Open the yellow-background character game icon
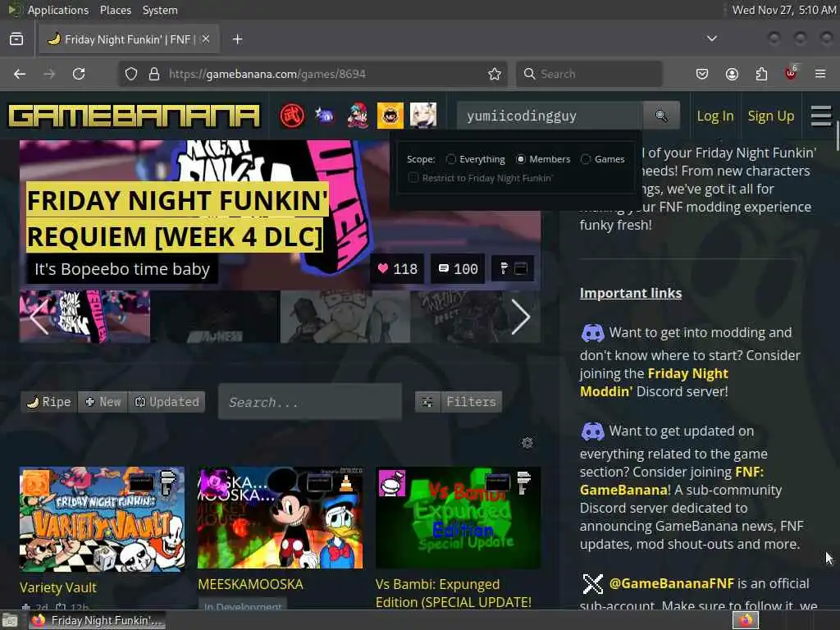Screen dimensions: 840x630 (390, 116)
